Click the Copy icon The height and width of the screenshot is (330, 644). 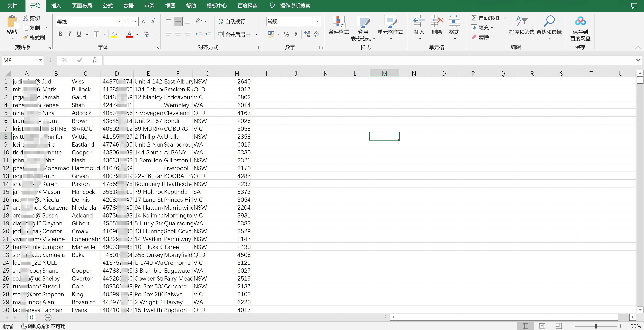(x=25, y=27)
